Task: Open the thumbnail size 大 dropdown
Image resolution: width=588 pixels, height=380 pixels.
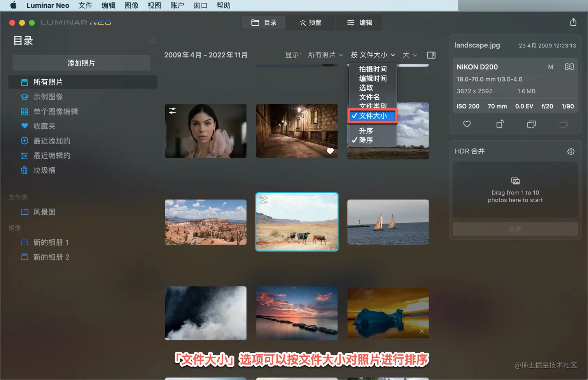Action: 410,55
